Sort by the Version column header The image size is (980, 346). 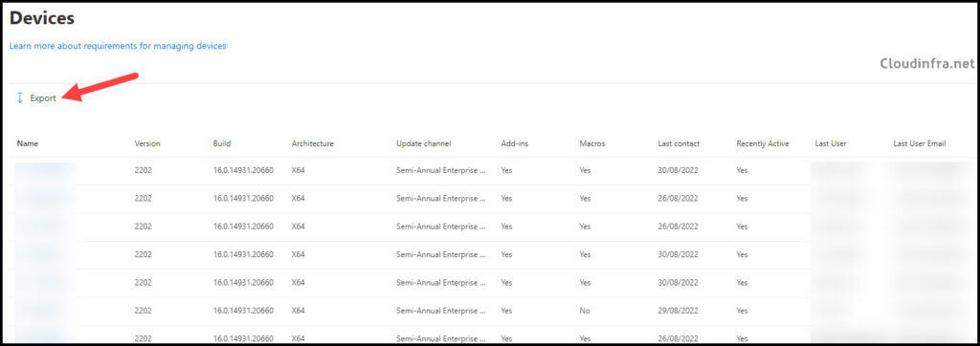[147, 143]
